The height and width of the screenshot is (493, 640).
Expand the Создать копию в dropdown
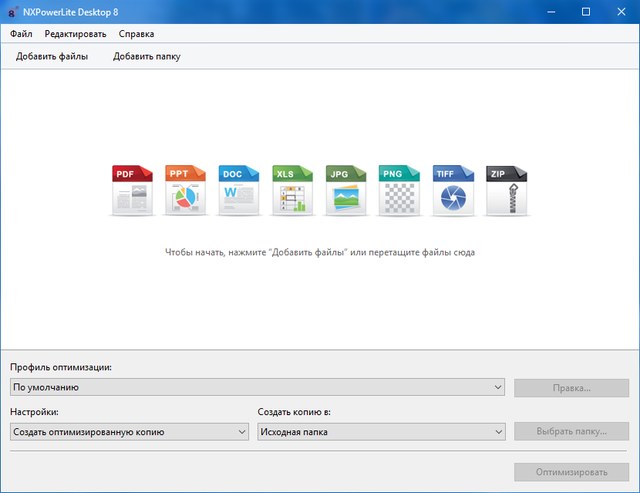pos(380,431)
